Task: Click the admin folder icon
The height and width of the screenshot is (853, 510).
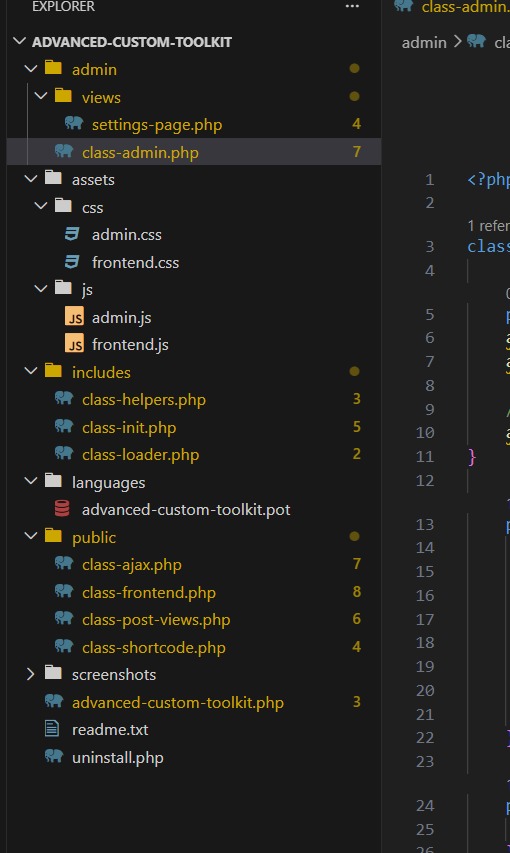Action: point(53,68)
